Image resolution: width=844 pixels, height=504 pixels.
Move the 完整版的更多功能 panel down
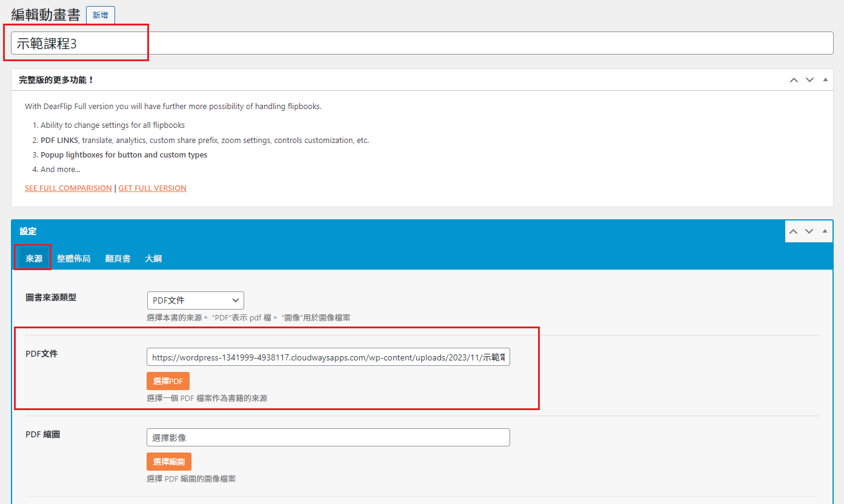[x=809, y=80]
